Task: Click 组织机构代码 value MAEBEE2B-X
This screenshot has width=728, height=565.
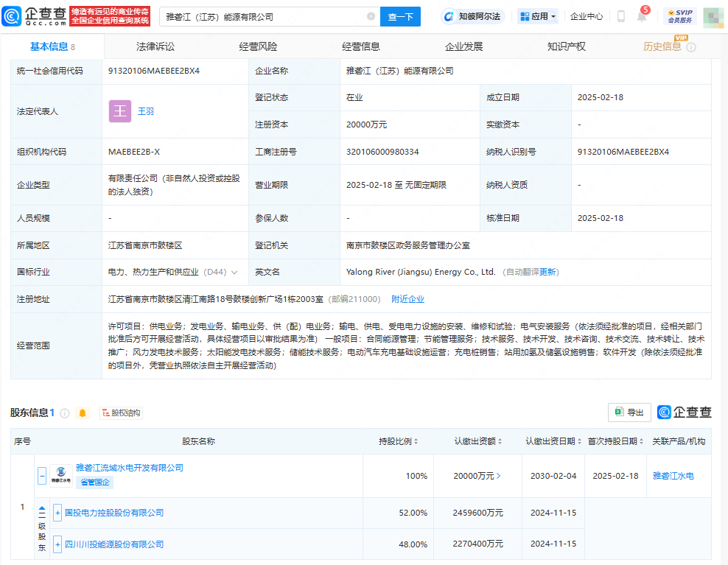Action: [133, 152]
